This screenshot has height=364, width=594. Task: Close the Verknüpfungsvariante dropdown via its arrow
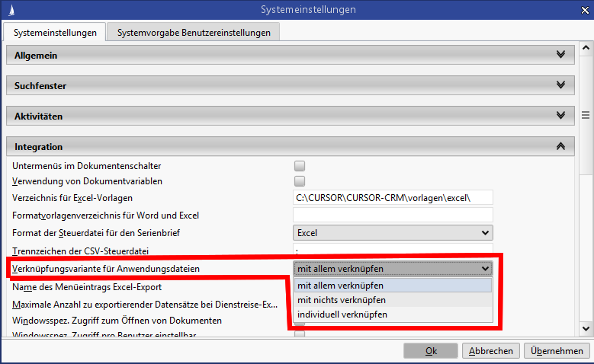(484, 268)
